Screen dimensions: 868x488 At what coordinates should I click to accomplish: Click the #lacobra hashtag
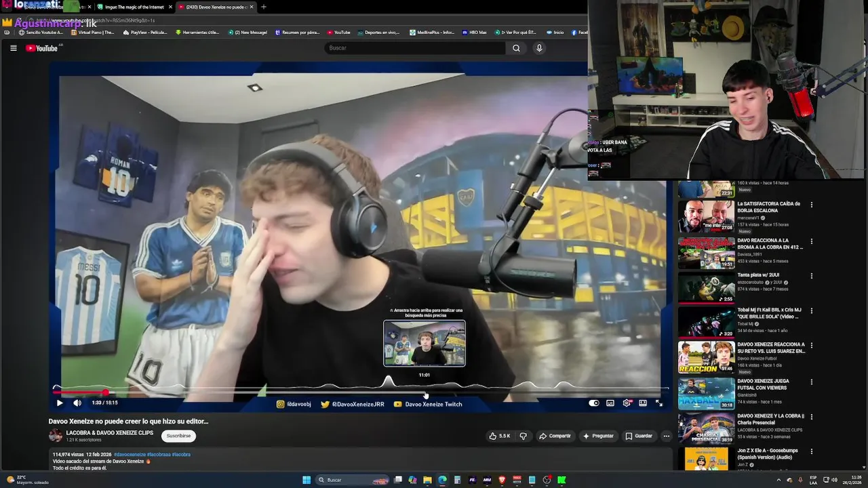(181, 454)
